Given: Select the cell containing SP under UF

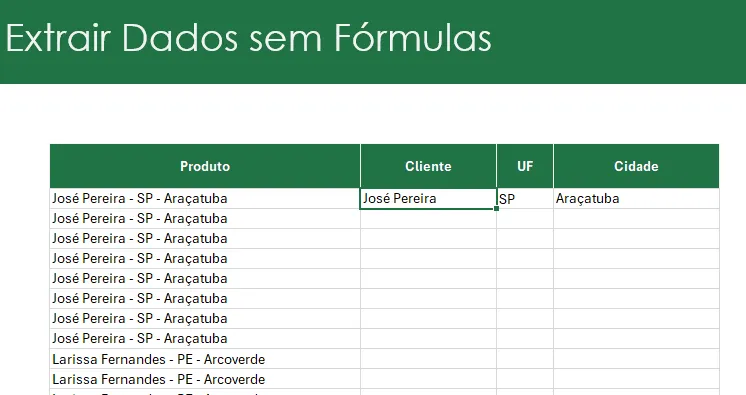Looking at the screenshot, I should point(525,198).
